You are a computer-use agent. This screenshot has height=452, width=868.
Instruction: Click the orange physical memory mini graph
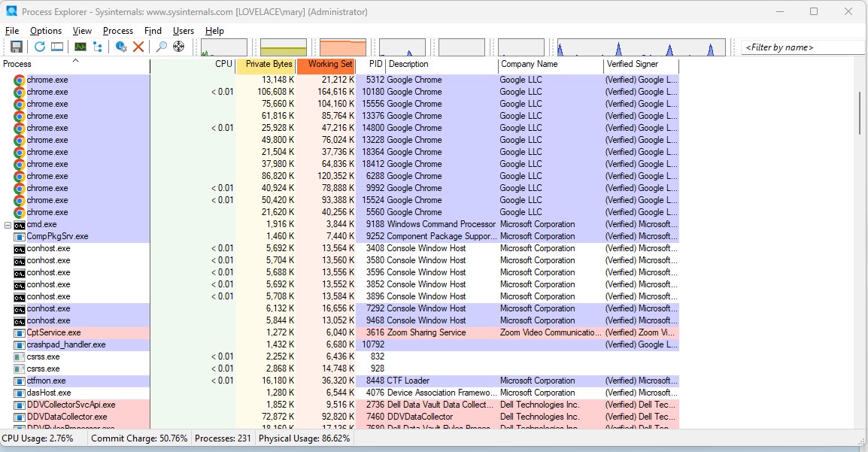tap(343, 47)
